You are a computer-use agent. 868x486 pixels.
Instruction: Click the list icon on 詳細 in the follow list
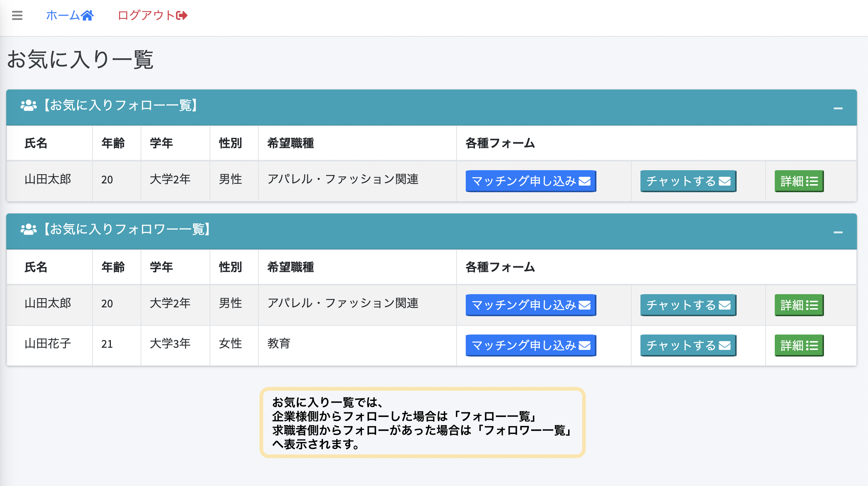(x=812, y=181)
